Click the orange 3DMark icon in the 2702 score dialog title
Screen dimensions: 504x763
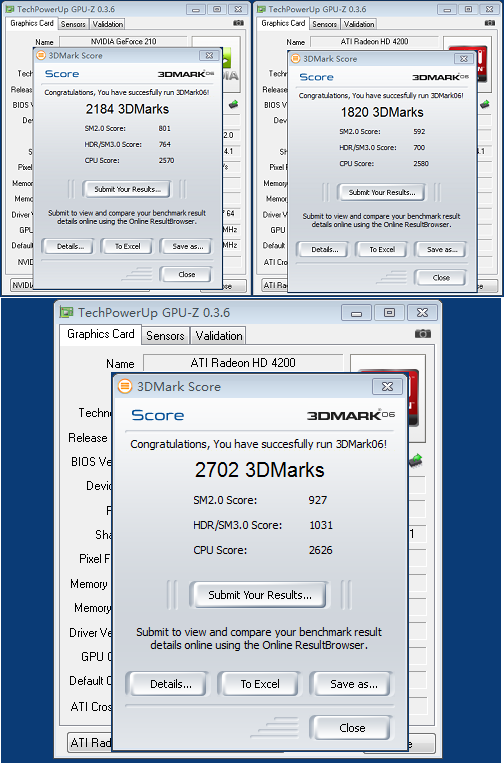coord(125,387)
